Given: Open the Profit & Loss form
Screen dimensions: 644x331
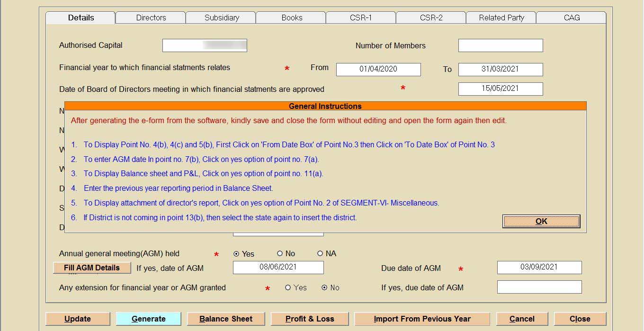Looking at the screenshot, I should pyautogui.click(x=310, y=319).
